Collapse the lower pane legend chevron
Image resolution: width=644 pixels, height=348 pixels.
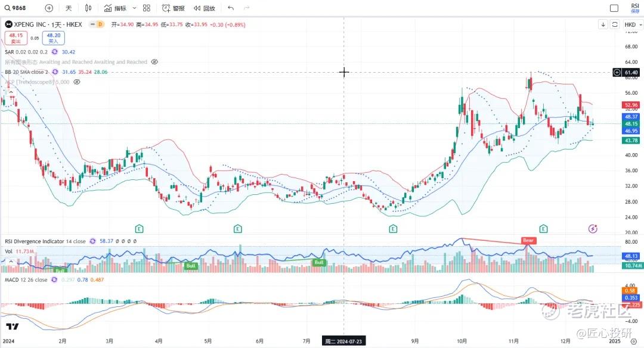pyautogui.click(x=11, y=261)
